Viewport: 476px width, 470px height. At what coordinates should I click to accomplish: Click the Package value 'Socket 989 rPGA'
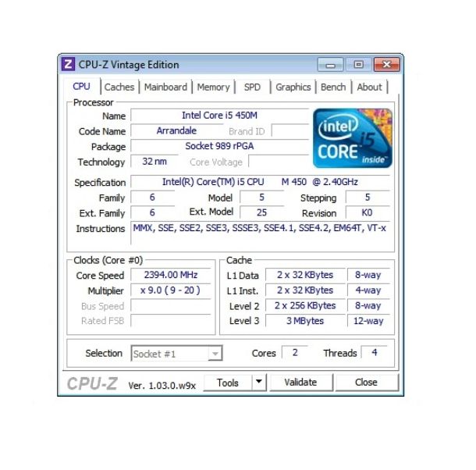coord(219,146)
